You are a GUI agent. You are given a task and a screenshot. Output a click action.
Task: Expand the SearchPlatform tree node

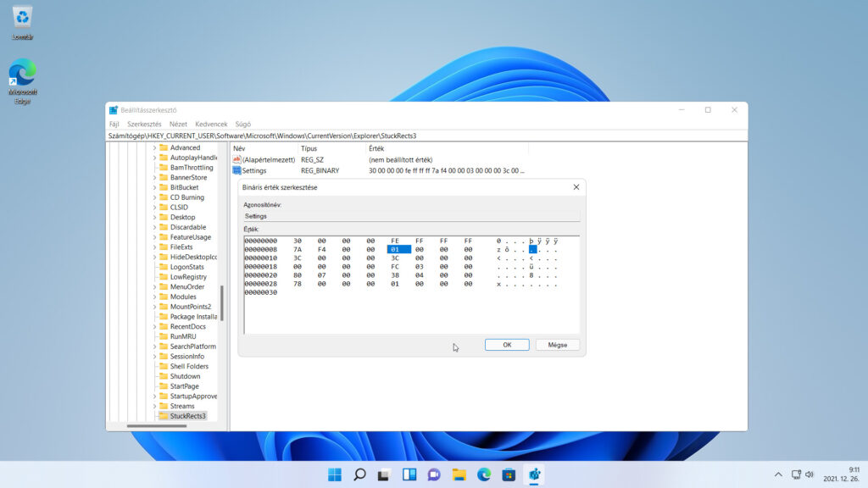click(x=154, y=347)
